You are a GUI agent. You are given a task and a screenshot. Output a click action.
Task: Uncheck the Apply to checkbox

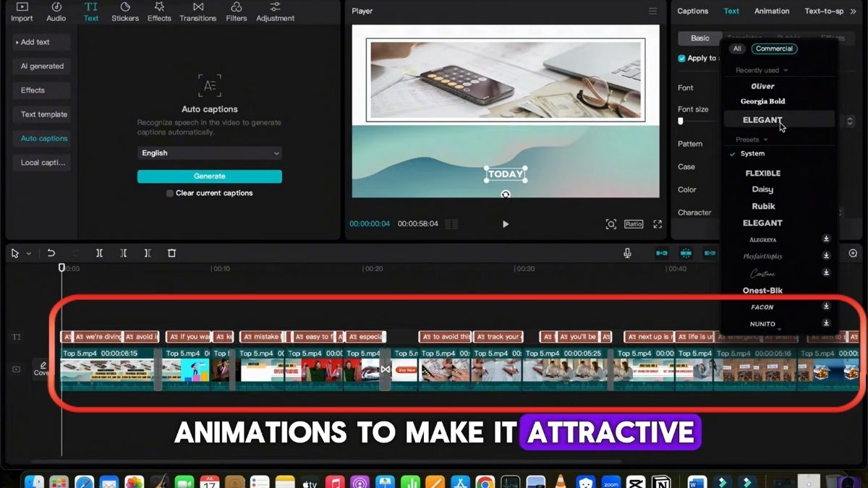(681, 58)
